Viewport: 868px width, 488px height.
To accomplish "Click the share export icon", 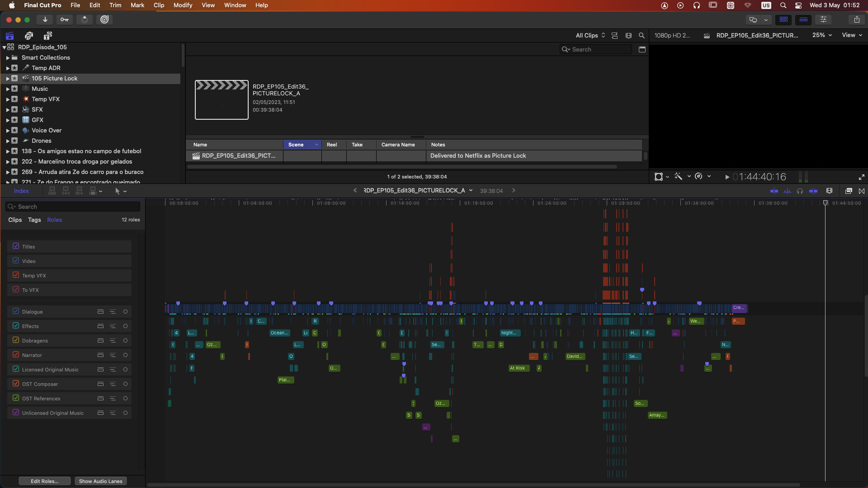I will (856, 19).
